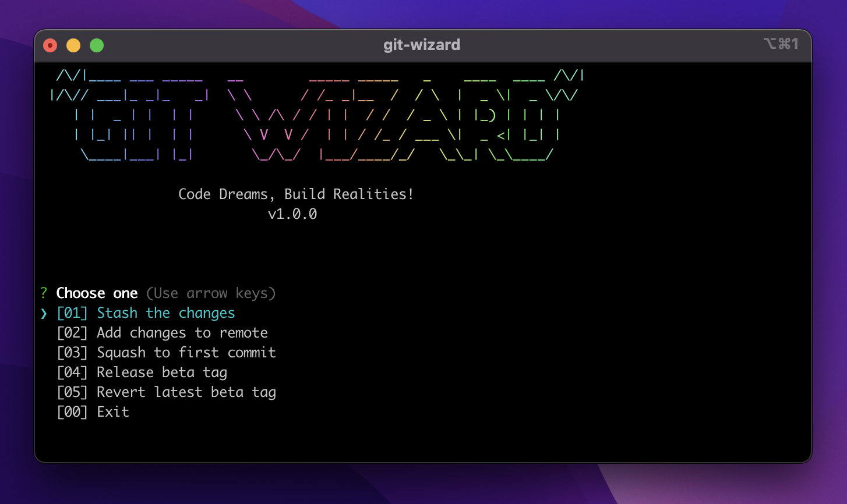Click the Choose one prompt text

pyautogui.click(x=97, y=293)
